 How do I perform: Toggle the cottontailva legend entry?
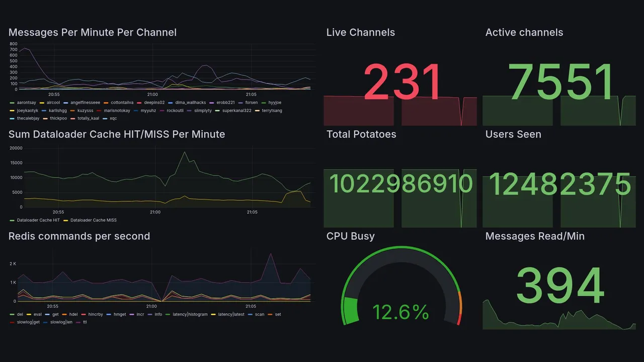pyautogui.click(x=119, y=103)
